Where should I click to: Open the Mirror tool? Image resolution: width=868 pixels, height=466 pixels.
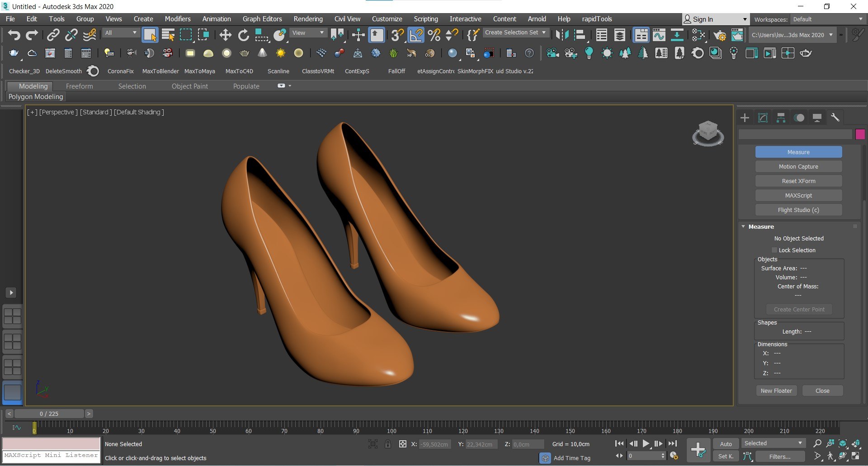coord(562,35)
